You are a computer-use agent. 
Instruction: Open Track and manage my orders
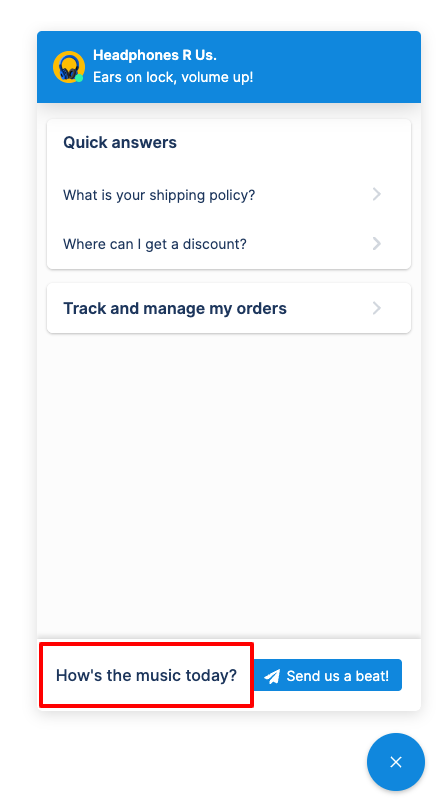click(229, 308)
